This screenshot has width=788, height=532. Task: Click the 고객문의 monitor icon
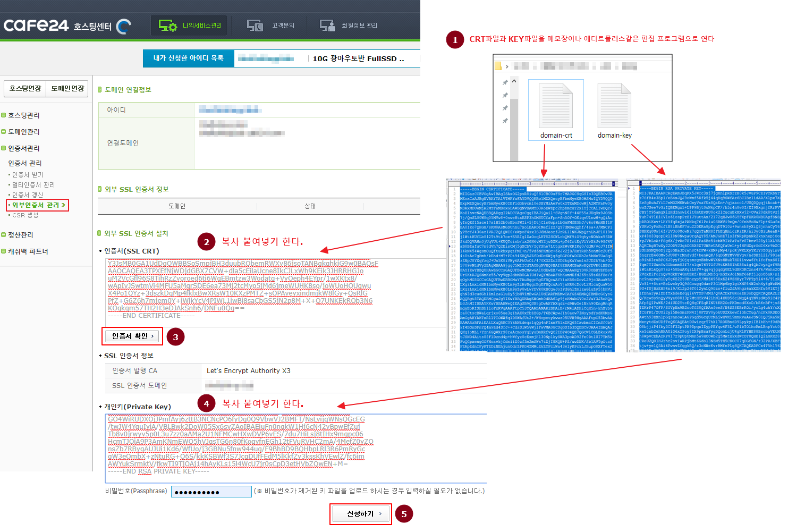click(x=255, y=26)
